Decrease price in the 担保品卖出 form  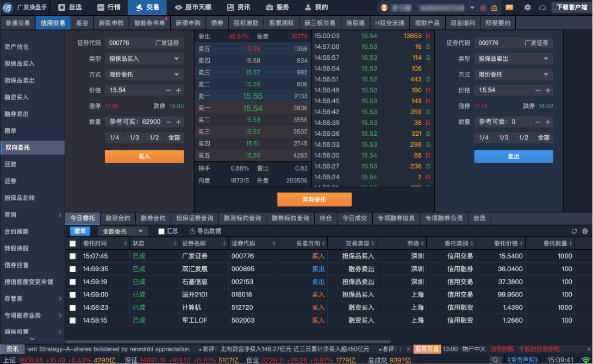click(x=538, y=90)
